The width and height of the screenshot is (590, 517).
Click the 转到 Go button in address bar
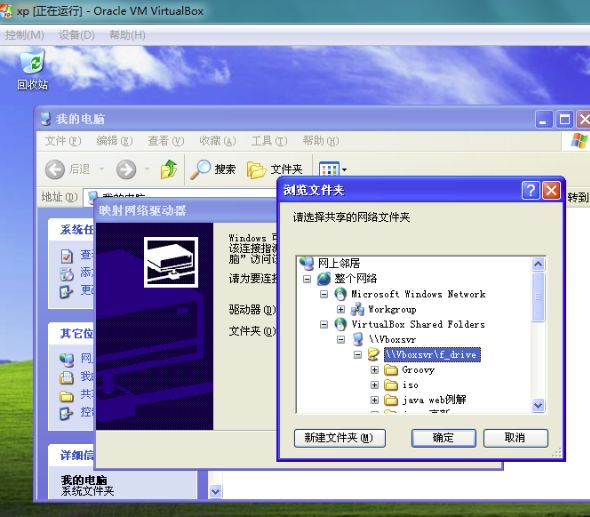coord(578,197)
